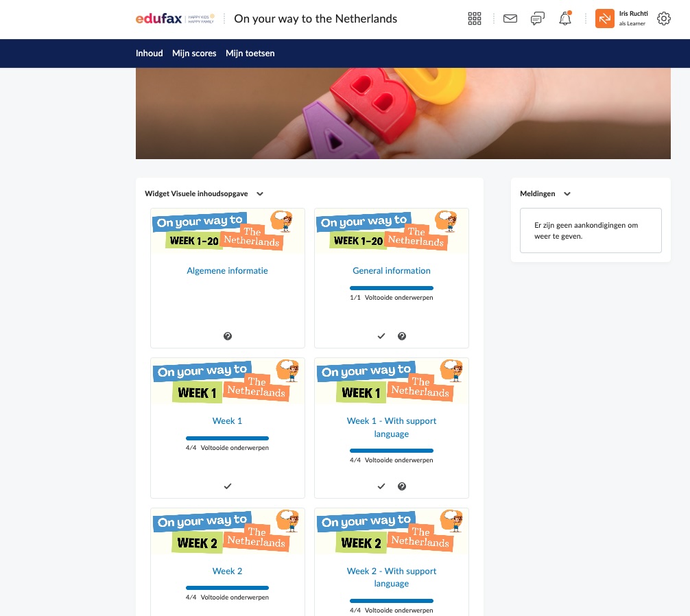The width and height of the screenshot is (690, 616).
Task: Expand the Meldingen chevron menu
Action: pos(567,193)
